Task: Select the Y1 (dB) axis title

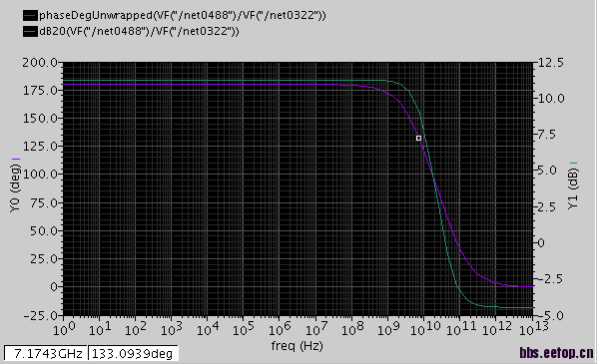Action: [x=573, y=188]
